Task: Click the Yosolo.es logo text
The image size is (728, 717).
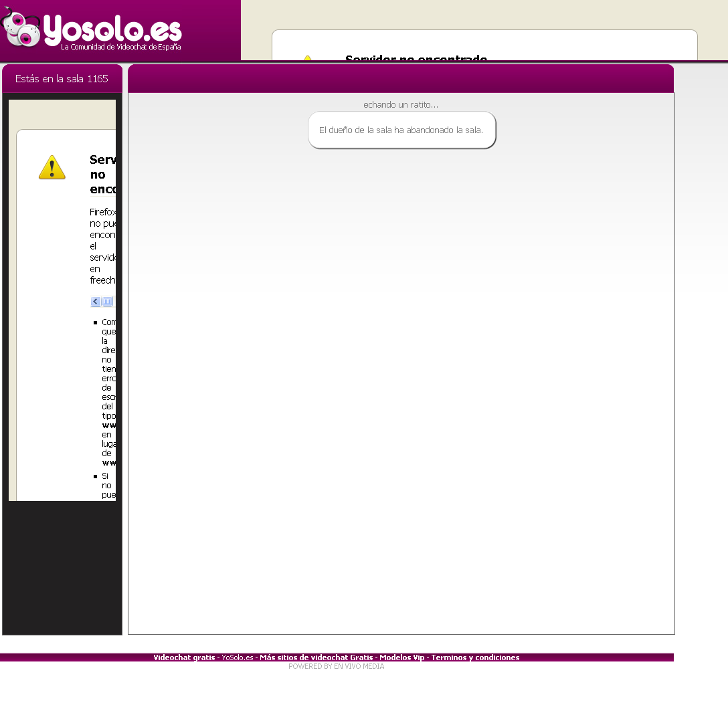Action: coord(112,29)
